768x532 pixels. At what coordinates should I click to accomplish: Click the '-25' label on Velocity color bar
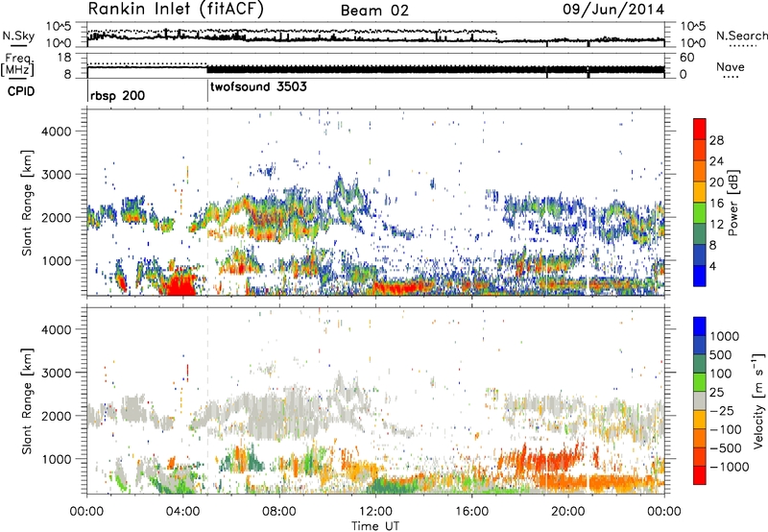click(x=722, y=411)
